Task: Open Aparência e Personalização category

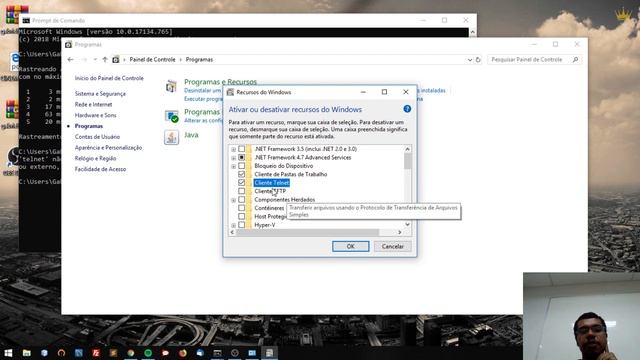Action: point(108,147)
